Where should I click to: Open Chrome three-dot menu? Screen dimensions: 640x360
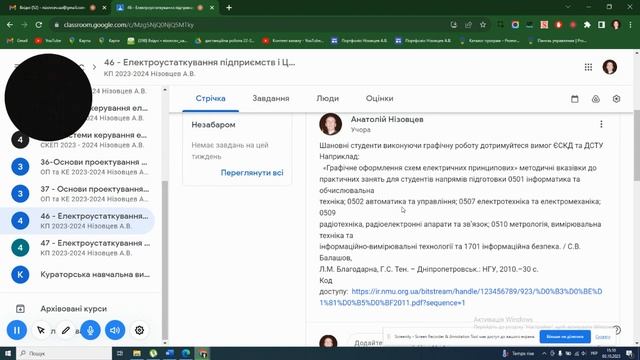coord(631,25)
